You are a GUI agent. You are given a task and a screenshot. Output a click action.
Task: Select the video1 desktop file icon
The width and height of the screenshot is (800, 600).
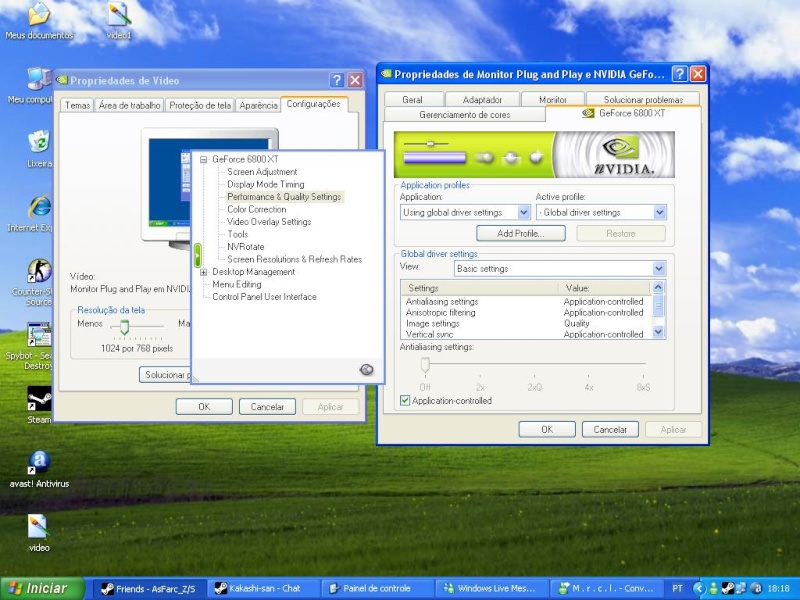119,20
